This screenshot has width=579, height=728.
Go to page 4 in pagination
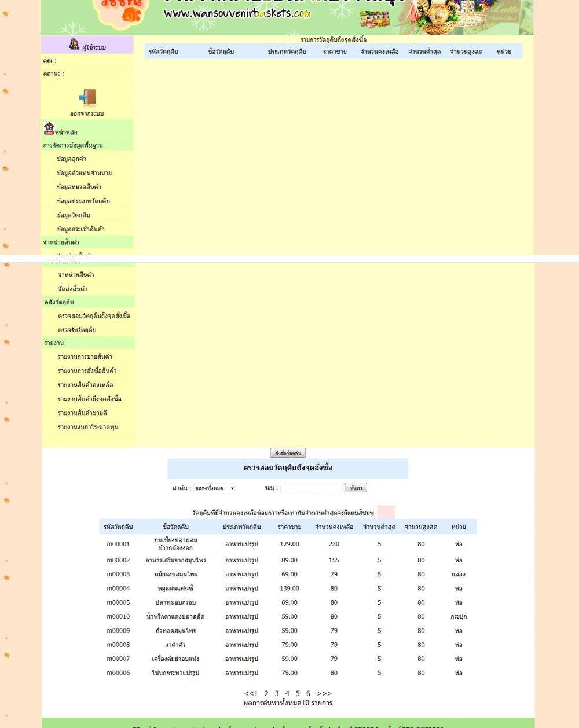pos(287,693)
